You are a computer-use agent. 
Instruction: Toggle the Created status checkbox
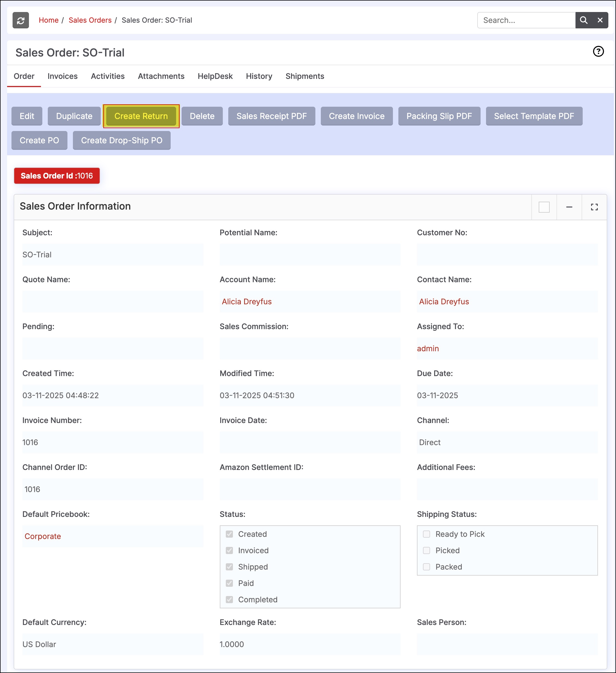229,534
